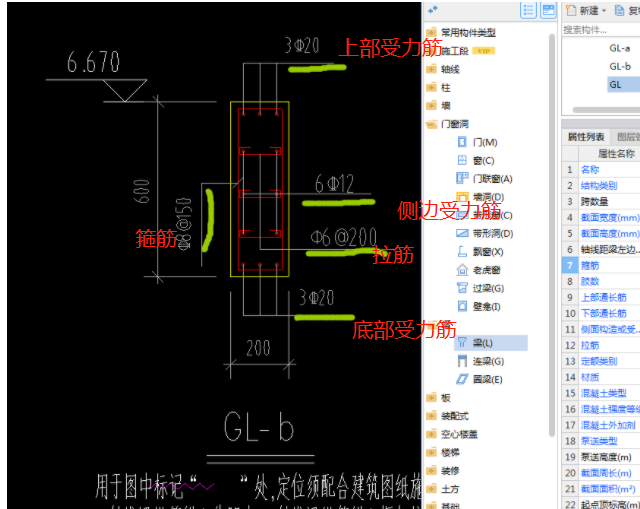Click the 混凝土外加剂 property row
The width and height of the screenshot is (640, 509).
click(601, 425)
